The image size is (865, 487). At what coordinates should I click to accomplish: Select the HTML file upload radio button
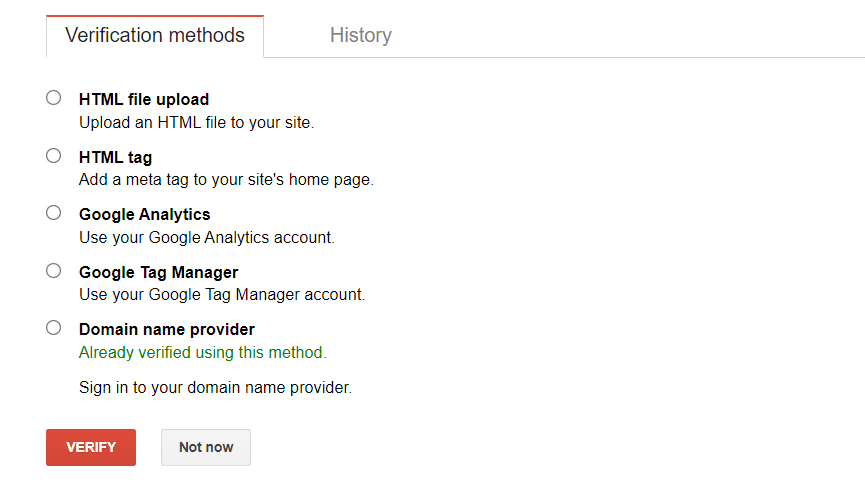coord(54,98)
